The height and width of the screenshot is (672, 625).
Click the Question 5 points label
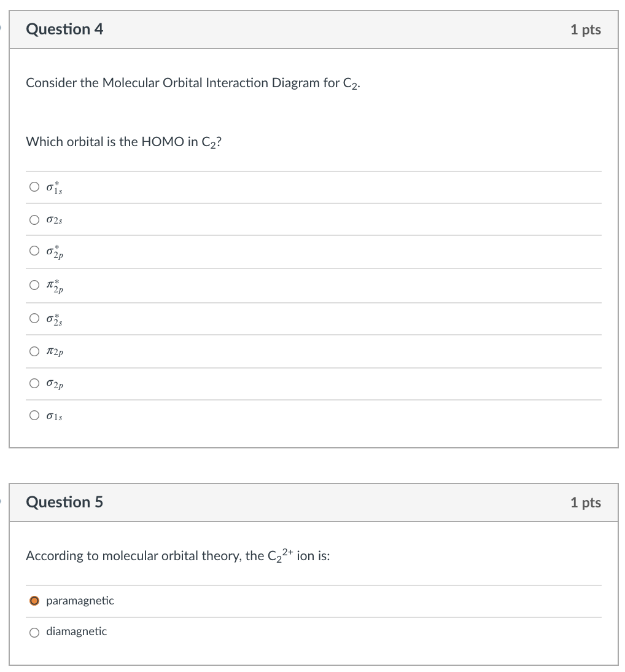586,502
